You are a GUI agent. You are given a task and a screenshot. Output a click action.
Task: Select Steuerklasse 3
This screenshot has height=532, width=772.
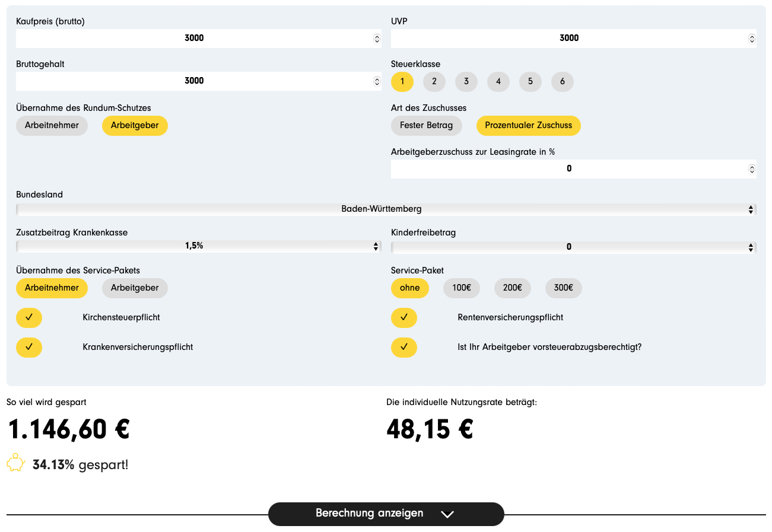point(466,81)
